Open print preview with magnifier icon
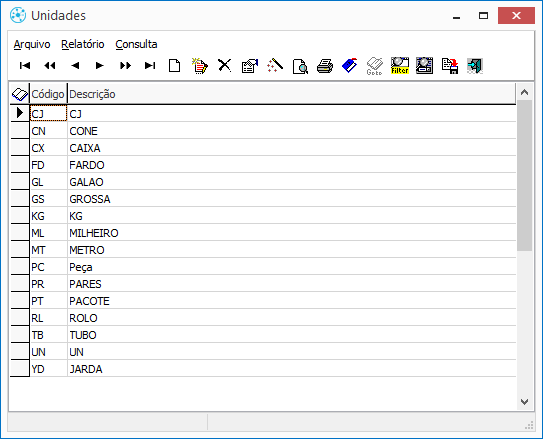The width and height of the screenshot is (543, 439). [x=300, y=66]
